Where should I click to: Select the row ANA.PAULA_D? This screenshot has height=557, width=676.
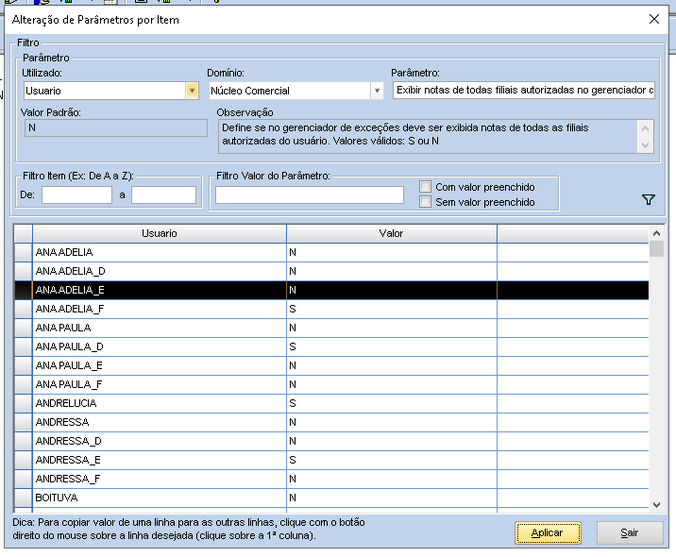click(x=331, y=347)
